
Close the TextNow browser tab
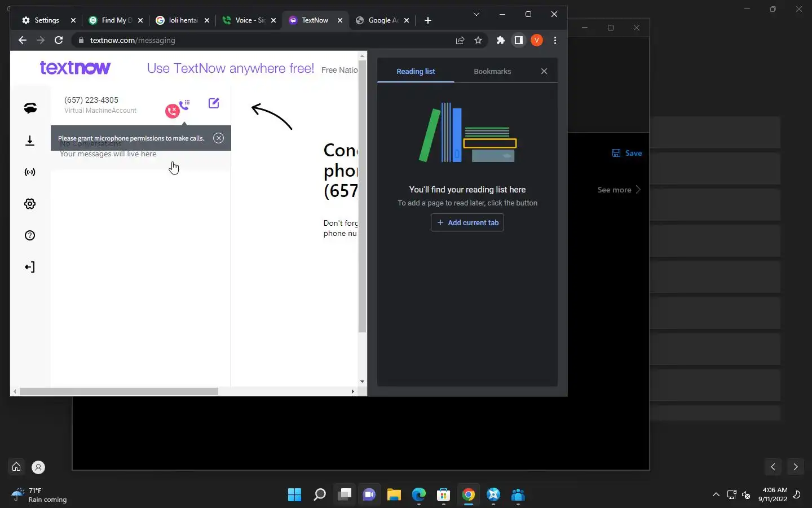coord(340,20)
